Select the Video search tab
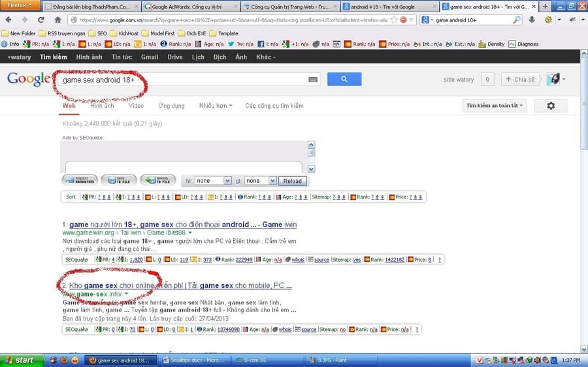The height and width of the screenshot is (367, 588). point(136,106)
